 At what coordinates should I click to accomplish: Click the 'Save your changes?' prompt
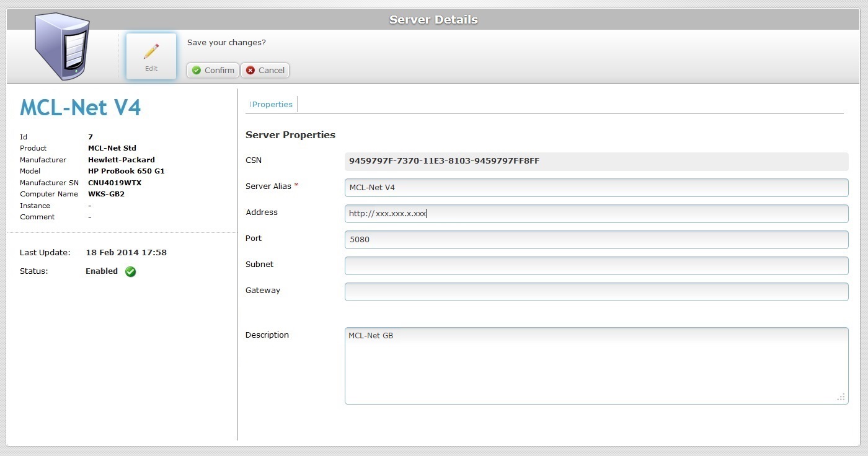(226, 43)
